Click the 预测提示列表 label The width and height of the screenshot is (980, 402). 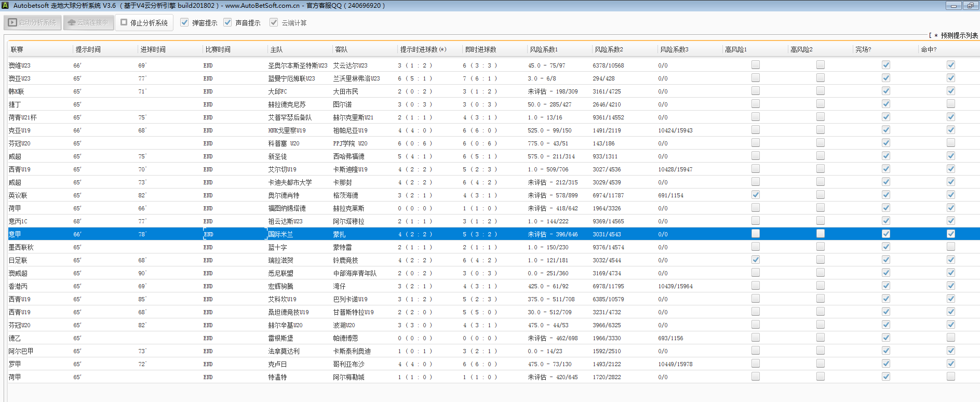click(959, 35)
